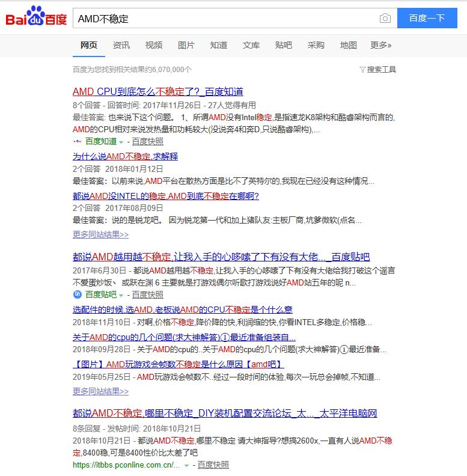Switch to the 资讯 tab
The width and height of the screenshot is (467, 476).
(x=121, y=45)
